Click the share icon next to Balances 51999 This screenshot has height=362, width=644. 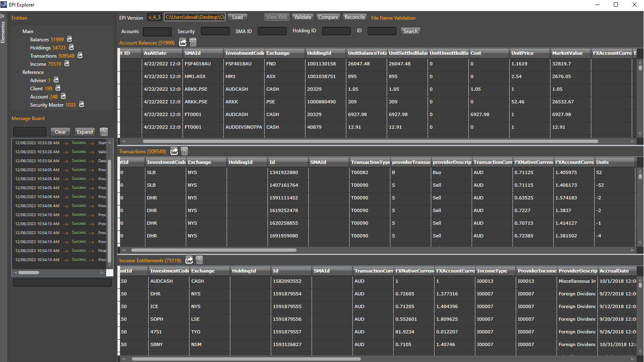click(x=69, y=39)
